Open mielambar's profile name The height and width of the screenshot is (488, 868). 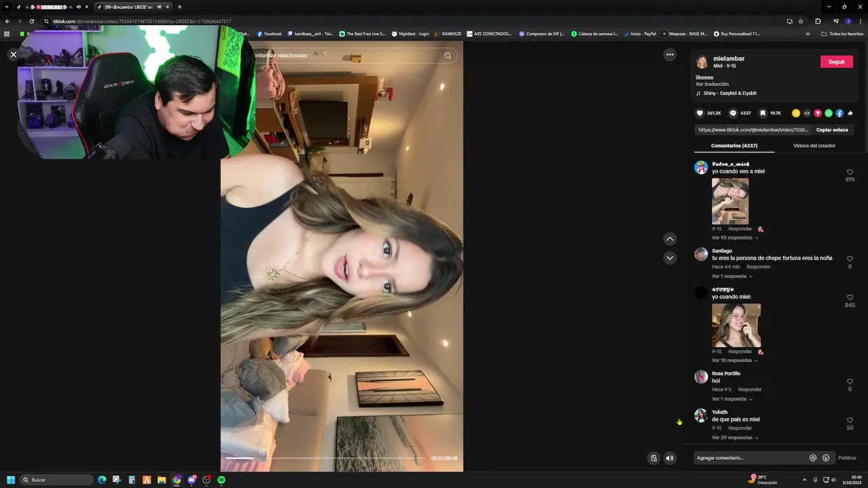729,59
